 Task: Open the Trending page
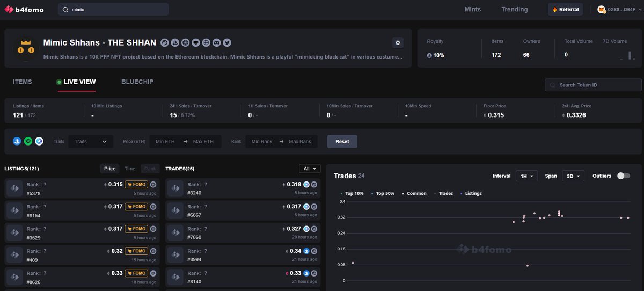(x=515, y=10)
